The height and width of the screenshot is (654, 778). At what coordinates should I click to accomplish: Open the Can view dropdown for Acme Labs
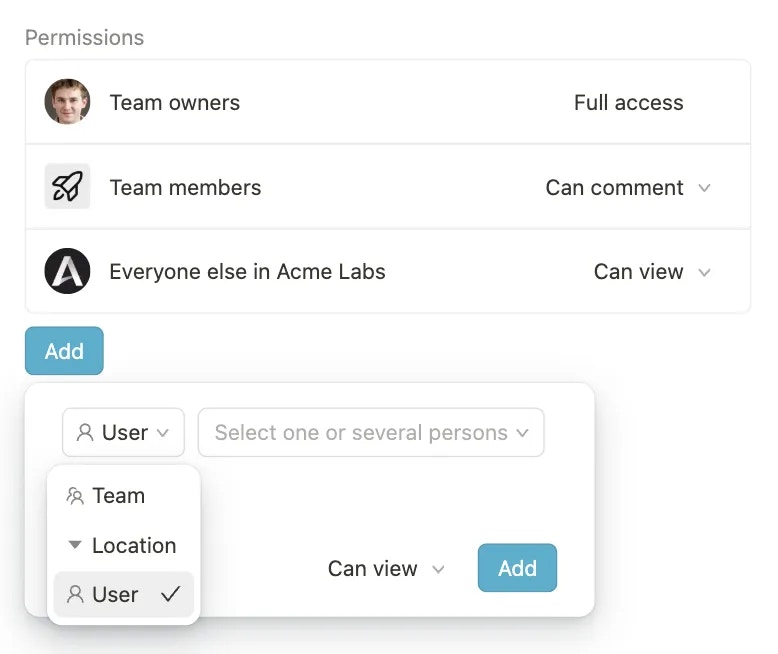coord(652,272)
